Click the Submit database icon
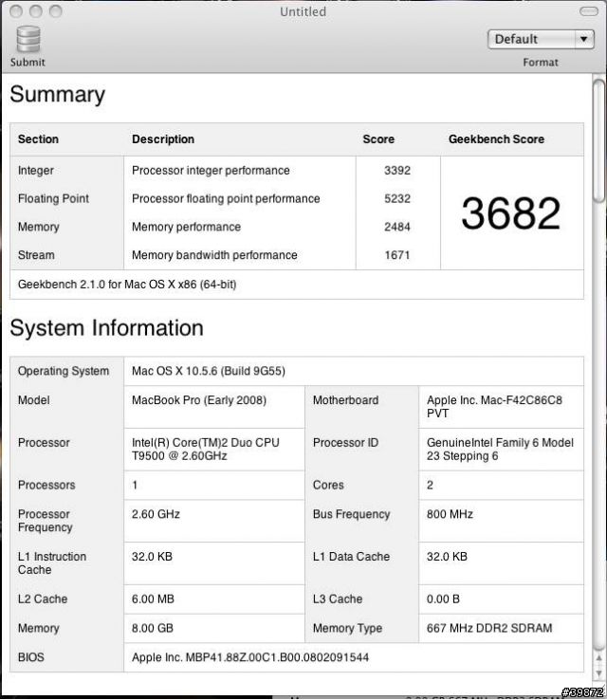The image size is (607, 700). (x=28, y=39)
